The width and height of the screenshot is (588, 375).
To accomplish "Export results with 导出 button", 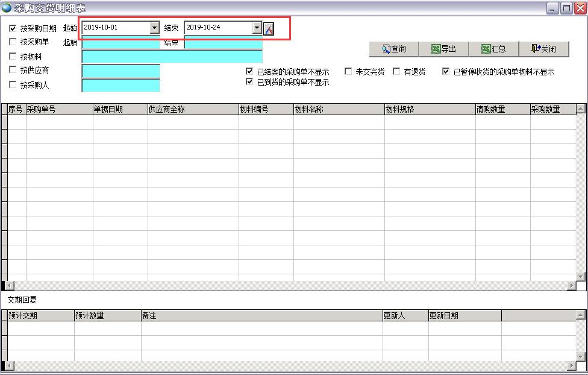I will (444, 49).
